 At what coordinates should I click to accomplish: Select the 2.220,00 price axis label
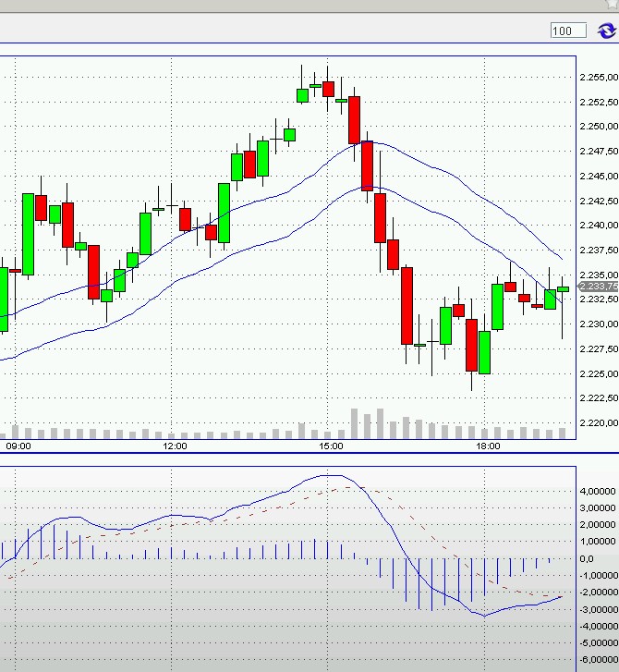click(x=599, y=423)
